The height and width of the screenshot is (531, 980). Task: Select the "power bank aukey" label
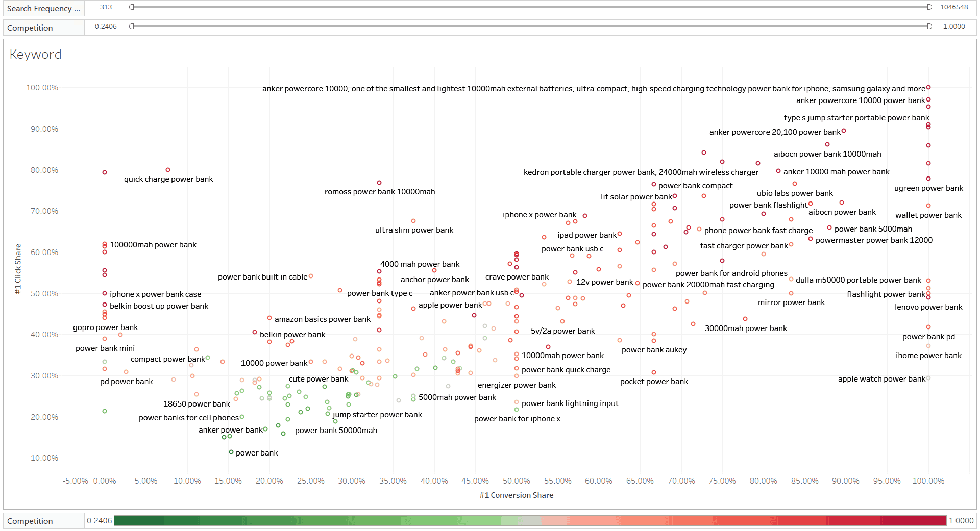(x=654, y=350)
